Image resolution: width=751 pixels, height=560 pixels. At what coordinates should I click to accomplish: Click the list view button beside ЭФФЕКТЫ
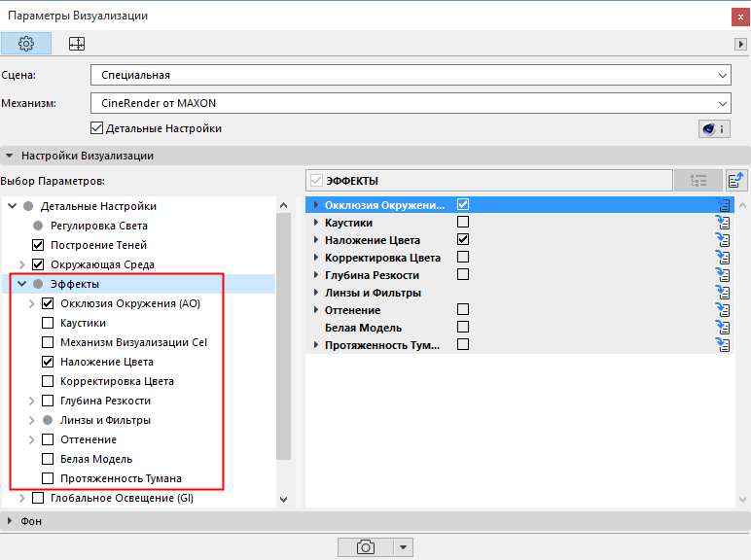click(x=697, y=181)
